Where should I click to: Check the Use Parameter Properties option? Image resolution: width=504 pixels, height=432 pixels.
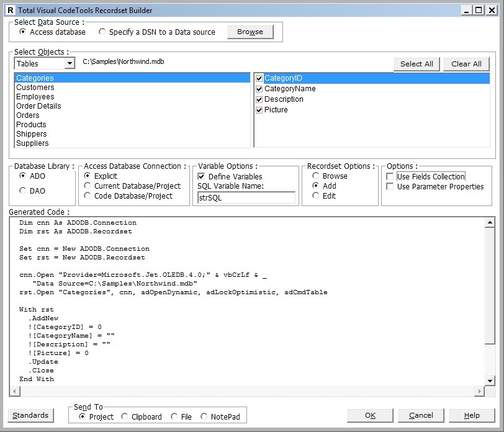tap(390, 186)
